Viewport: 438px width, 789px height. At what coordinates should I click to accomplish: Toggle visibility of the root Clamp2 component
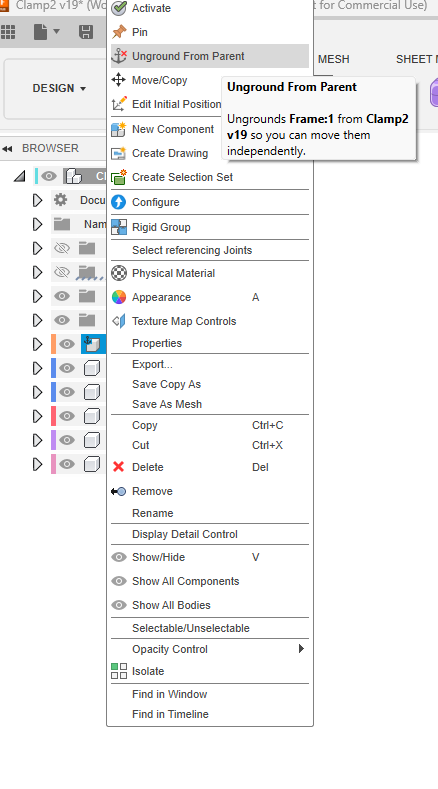[49, 176]
